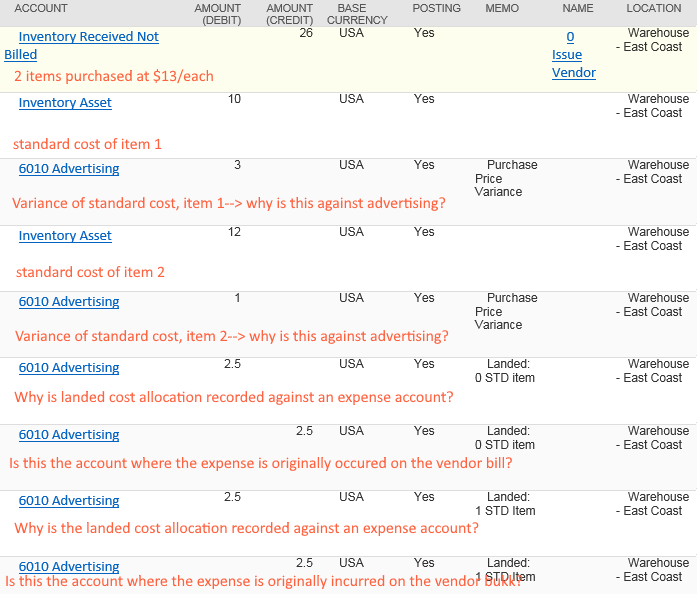Select the debit amount 3 cell
The height and width of the screenshot is (594, 697).
pyautogui.click(x=237, y=165)
